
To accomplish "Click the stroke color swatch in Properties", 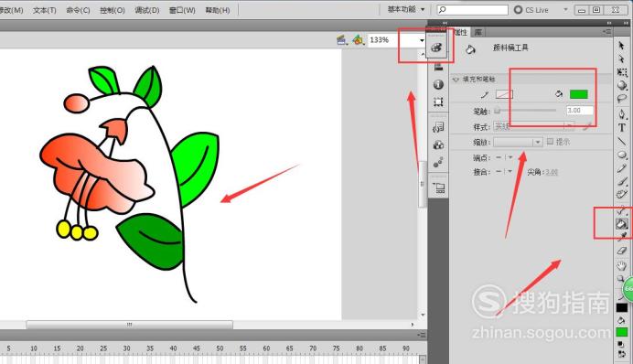I will [504, 94].
